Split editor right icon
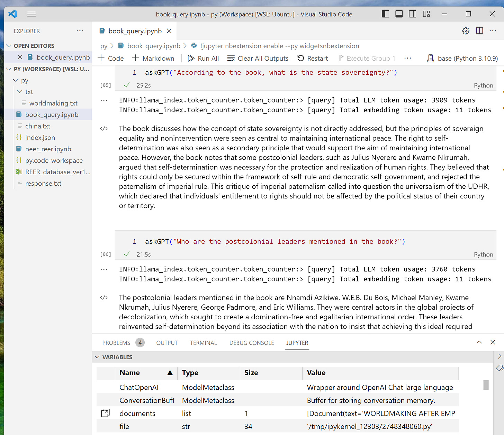 click(479, 31)
